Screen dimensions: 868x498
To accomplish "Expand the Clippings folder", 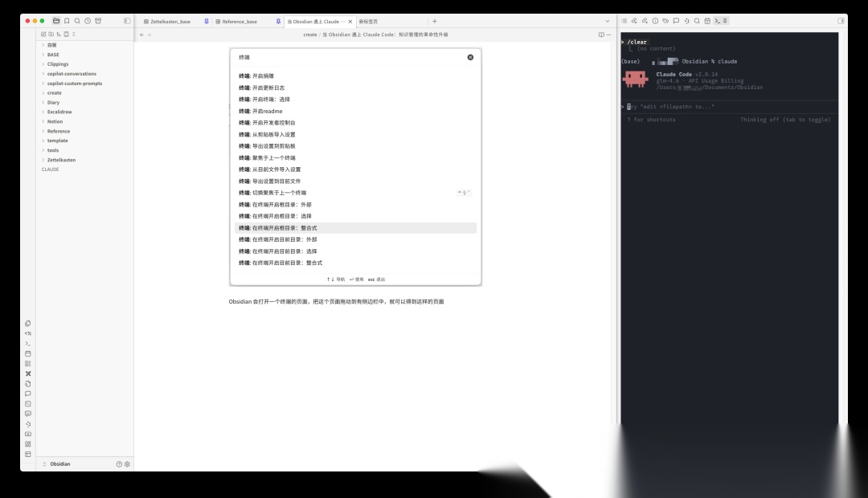I will tap(58, 64).
